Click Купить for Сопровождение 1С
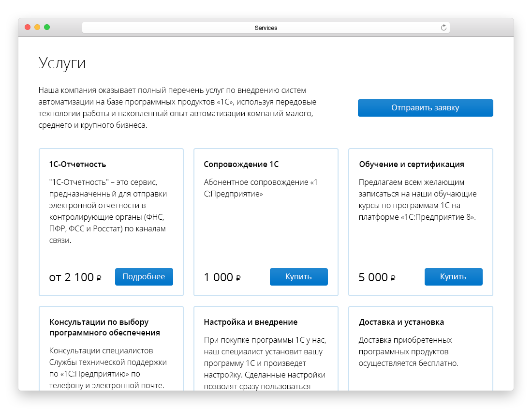 (298, 277)
